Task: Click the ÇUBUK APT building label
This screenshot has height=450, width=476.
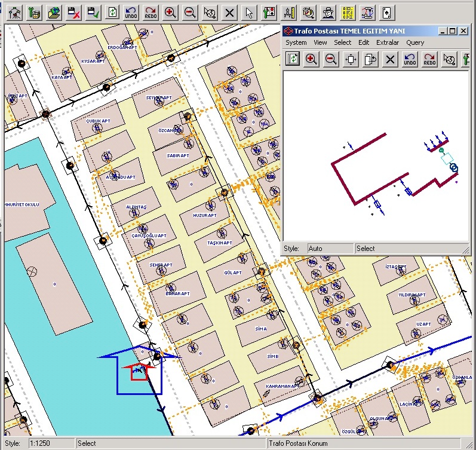Action: point(98,121)
